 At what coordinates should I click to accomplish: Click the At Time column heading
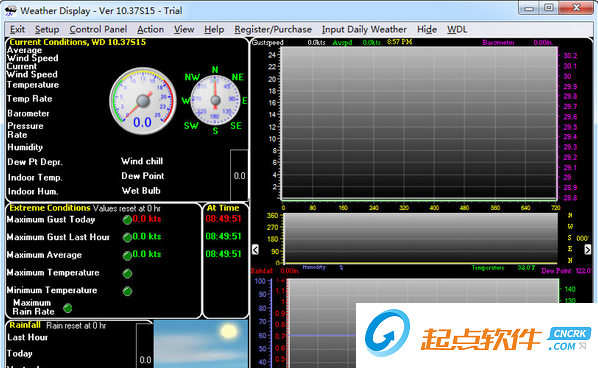click(223, 208)
